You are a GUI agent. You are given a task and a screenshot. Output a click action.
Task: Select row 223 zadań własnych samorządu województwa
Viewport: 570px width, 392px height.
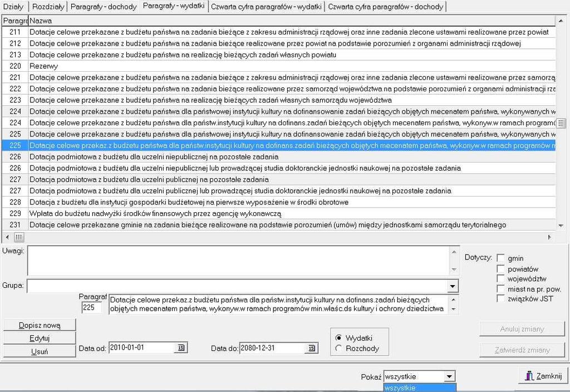coord(278,100)
